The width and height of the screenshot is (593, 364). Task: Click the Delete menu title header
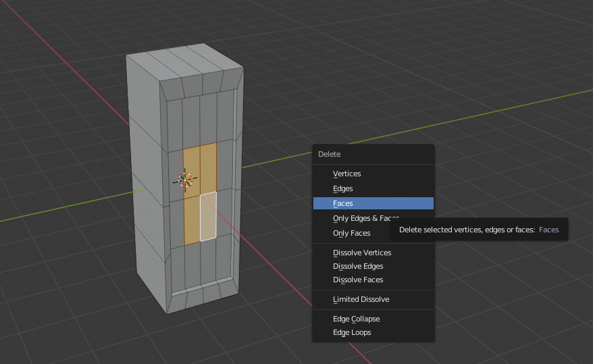(x=330, y=154)
